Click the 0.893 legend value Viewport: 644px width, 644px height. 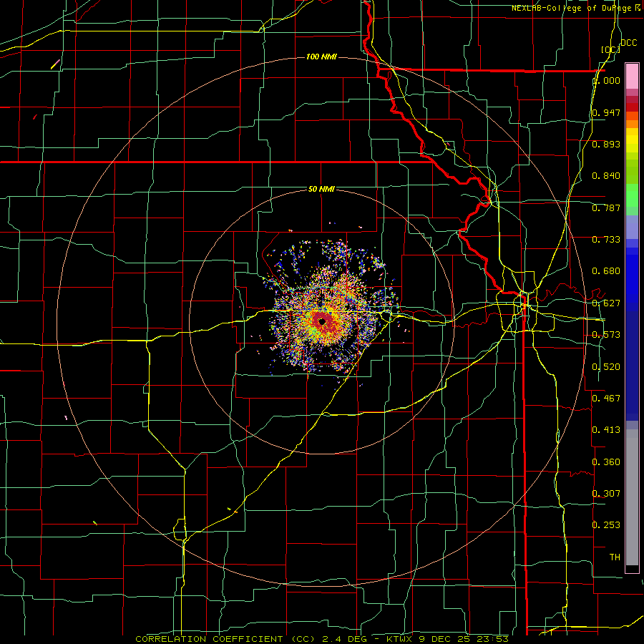point(606,144)
